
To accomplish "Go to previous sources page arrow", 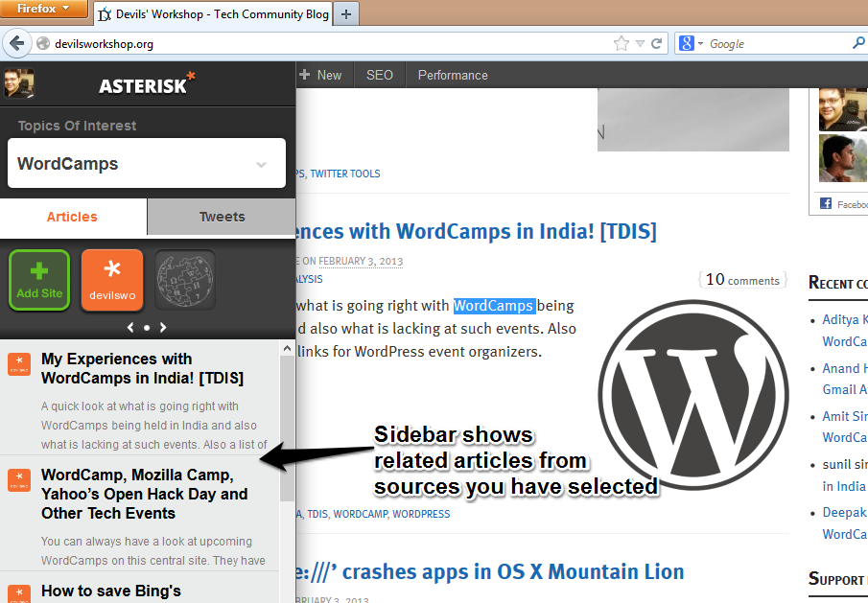I will pyautogui.click(x=130, y=328).
